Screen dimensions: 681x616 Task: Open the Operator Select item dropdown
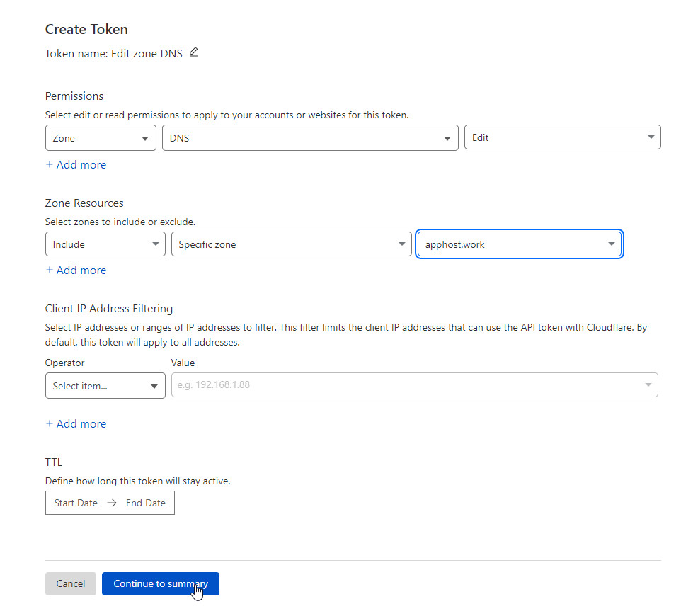point(105,386)
